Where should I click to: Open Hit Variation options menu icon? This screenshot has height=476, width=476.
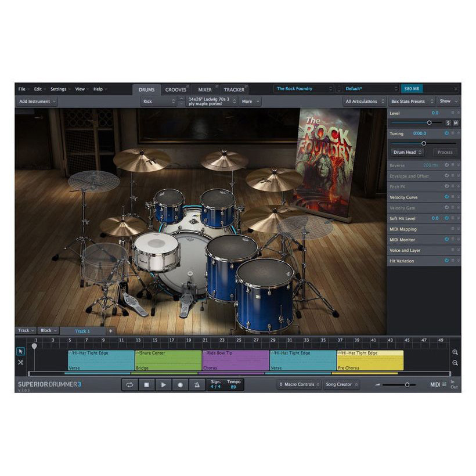click(x=452, y=261)
